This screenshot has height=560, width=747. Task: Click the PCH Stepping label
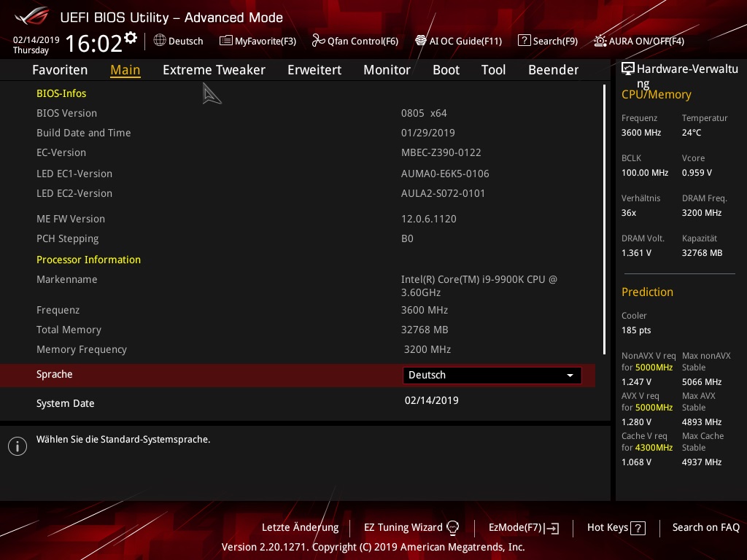click(68, 238)
